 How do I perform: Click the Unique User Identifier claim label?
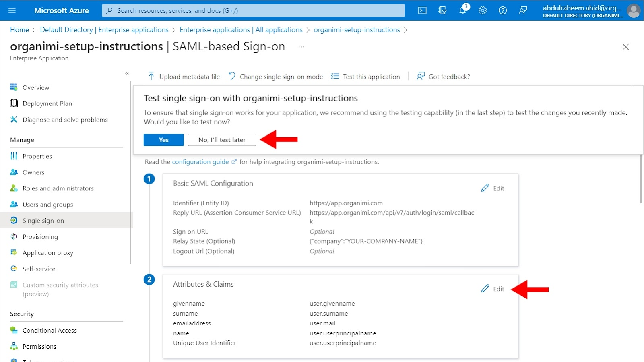pyautogui.click(x=204, y=343)
